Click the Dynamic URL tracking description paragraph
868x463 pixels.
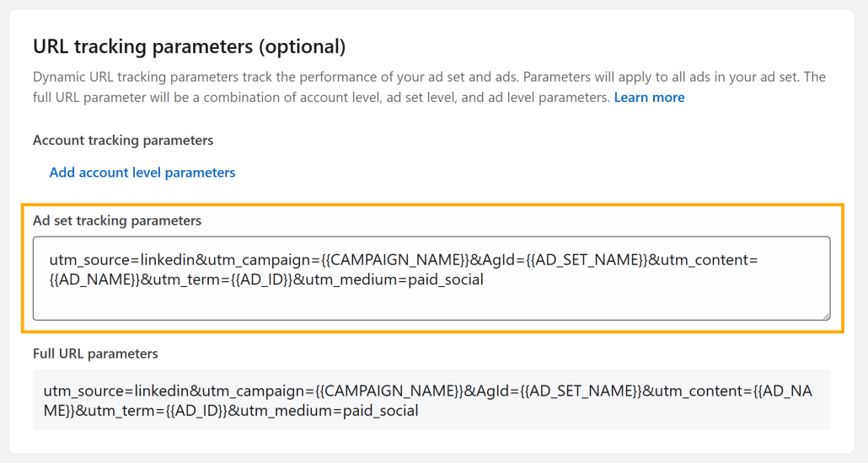pyautogui.click(x=429, y=87)
